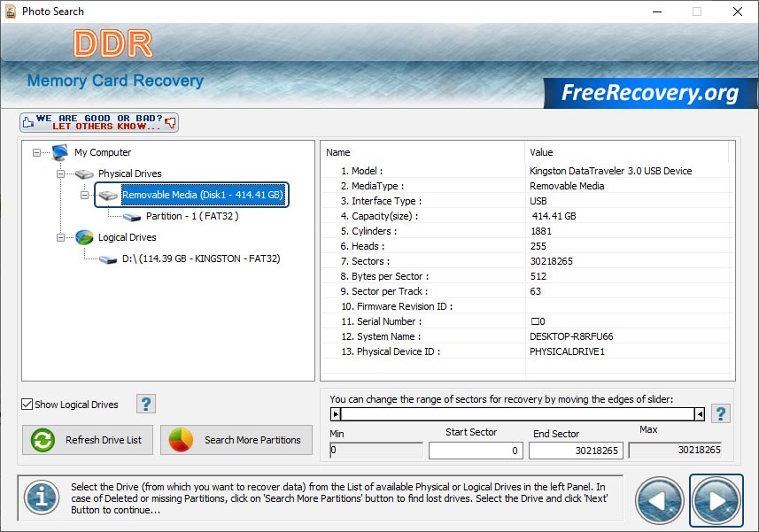
Task: Click the left edge handle of sector slider
Action: (x=336, y=414)
